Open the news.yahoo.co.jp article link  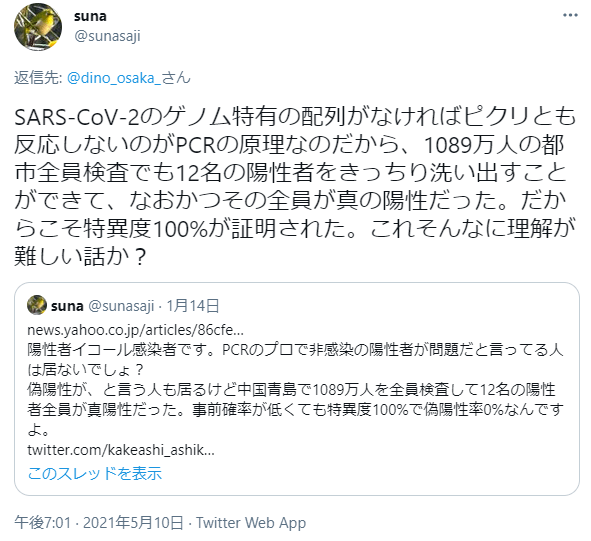[136, 330]
